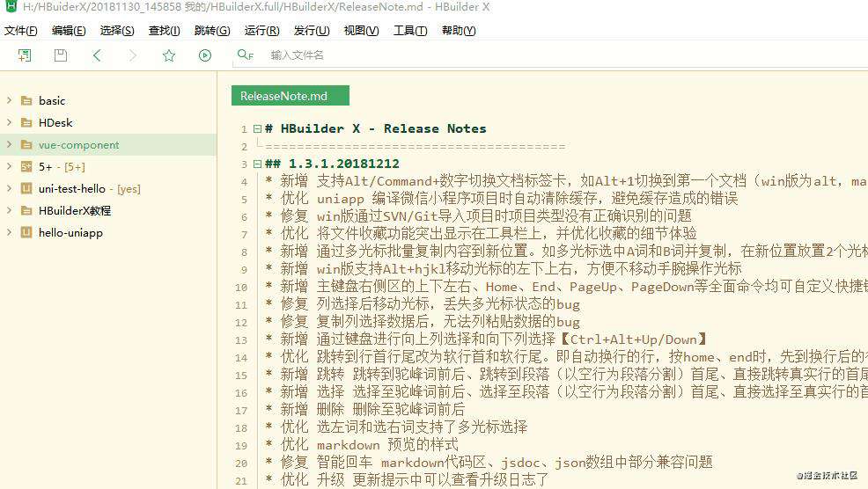Click the uni-test-hello project icon
The image size is (868, 489).
(x=26, y=188)
